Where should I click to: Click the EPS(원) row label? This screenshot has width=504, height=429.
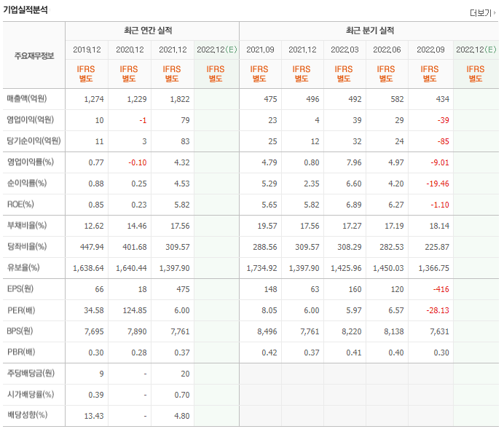[20, 288]
